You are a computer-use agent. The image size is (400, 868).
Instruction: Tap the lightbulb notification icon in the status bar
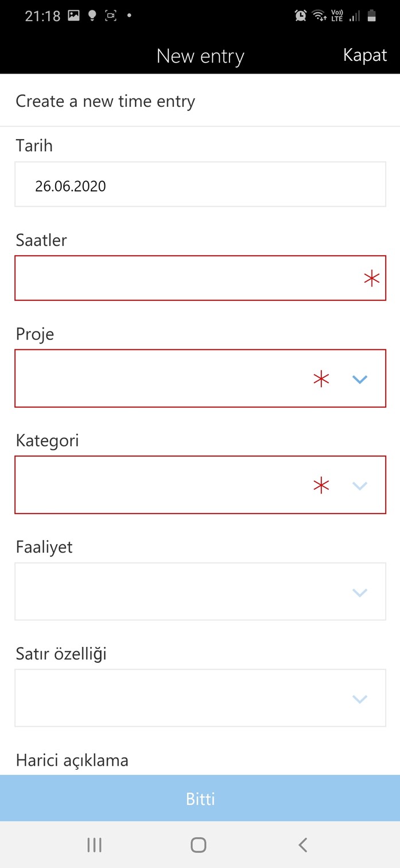pyautogui.click(x=92, y=16)
